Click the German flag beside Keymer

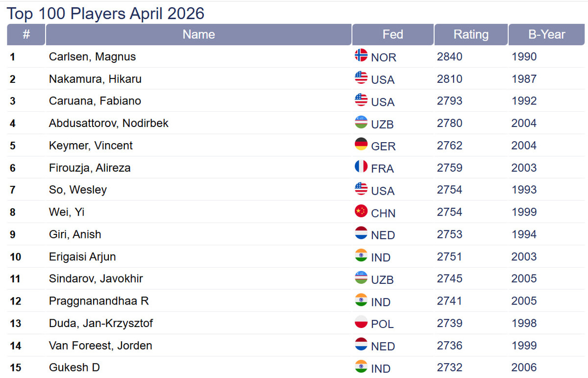coord(361,145)
